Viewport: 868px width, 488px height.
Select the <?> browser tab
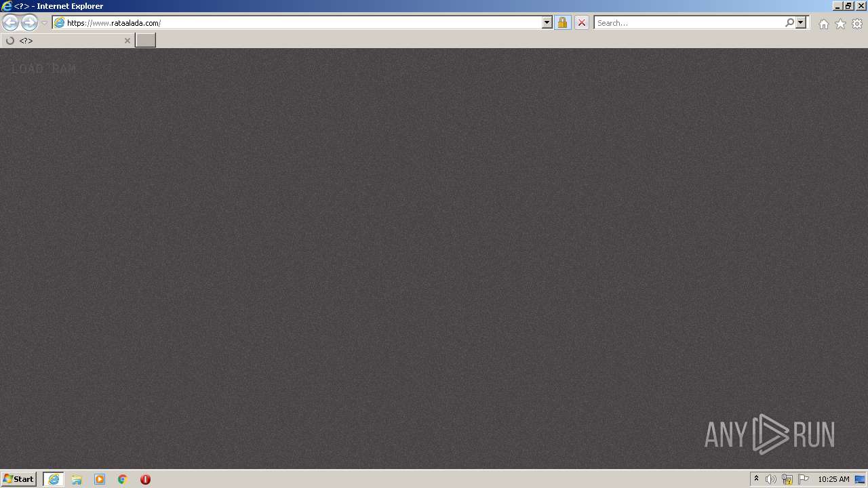click(x=67, y=41)
